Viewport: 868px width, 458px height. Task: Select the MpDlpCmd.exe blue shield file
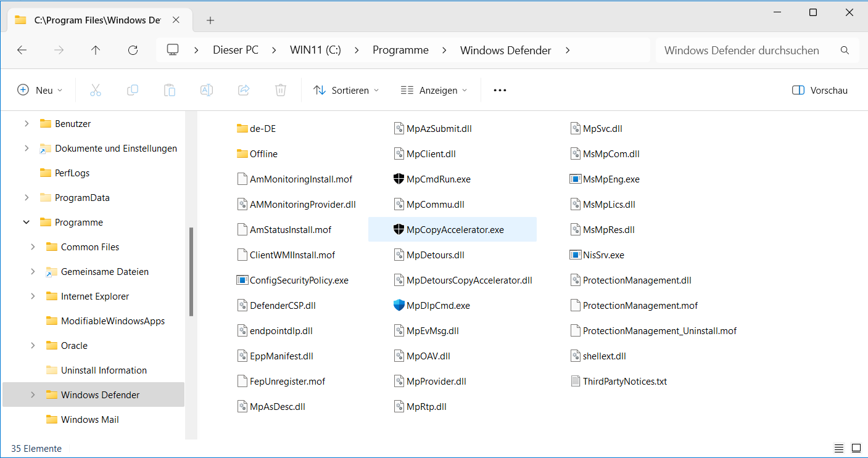(x=432, y=306)
